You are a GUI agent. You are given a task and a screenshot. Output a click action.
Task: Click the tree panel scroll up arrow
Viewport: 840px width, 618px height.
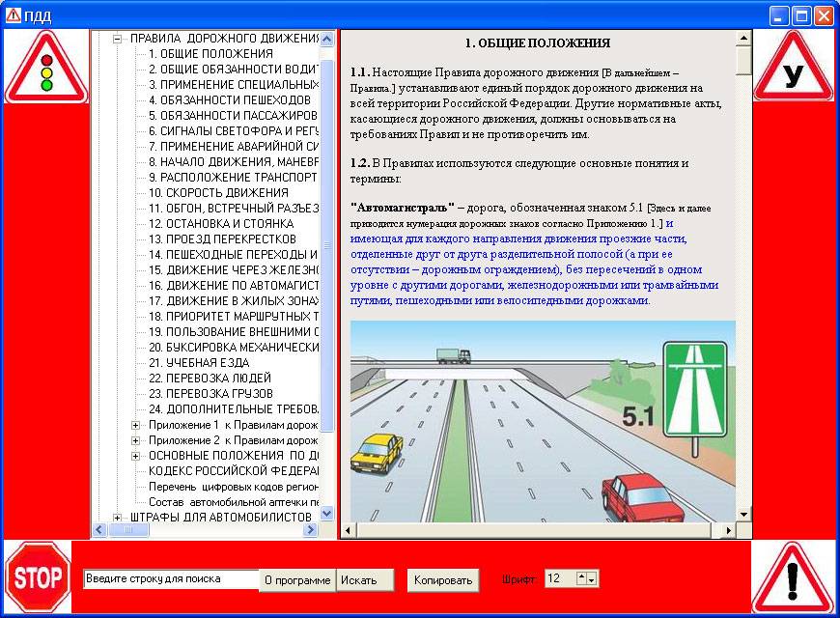326,39
